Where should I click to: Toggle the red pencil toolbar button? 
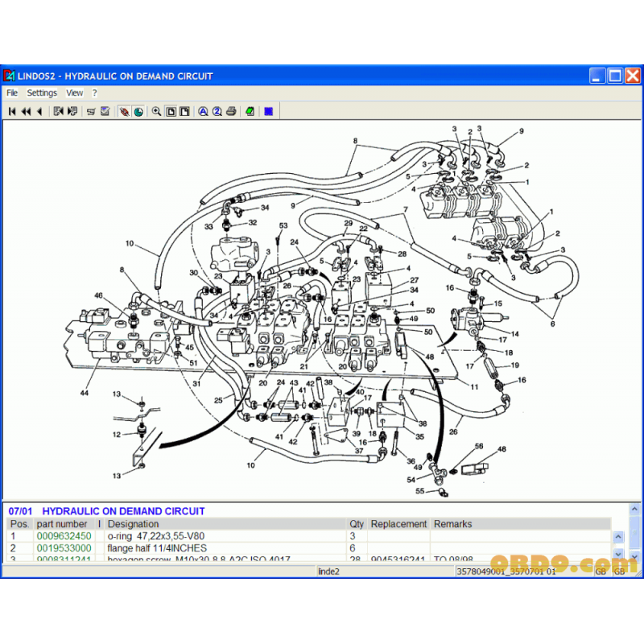click(125, 111)
